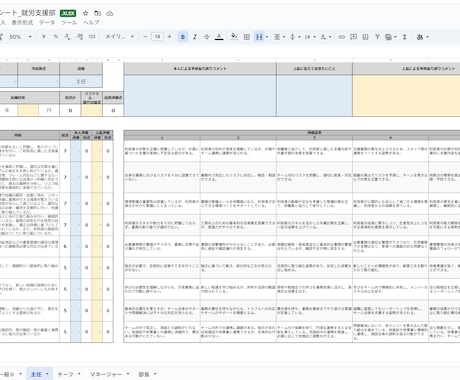The image size is (460, 380).
Task: Switch to the 部長 sheet tab
Action: (x=144, y=374)
